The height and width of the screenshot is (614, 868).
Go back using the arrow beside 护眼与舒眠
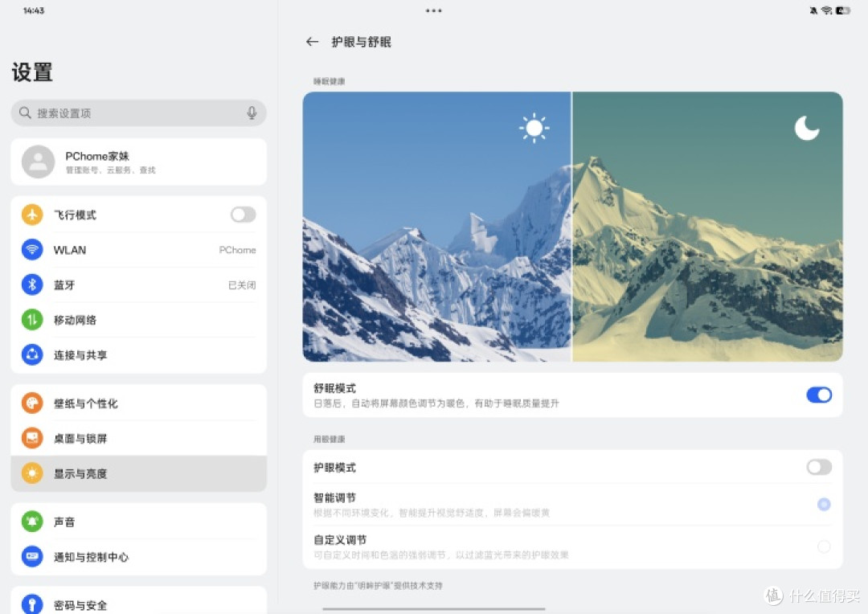pos(312,42)
